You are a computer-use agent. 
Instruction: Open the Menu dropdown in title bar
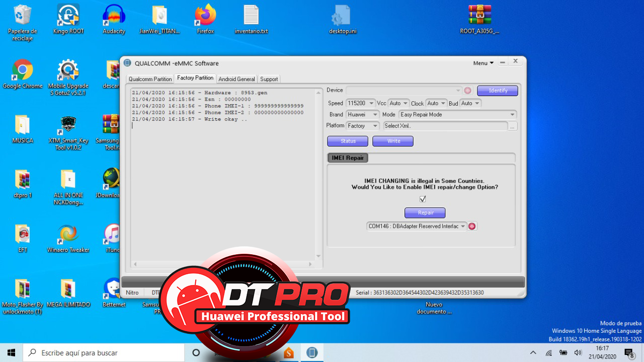[483, 63]
